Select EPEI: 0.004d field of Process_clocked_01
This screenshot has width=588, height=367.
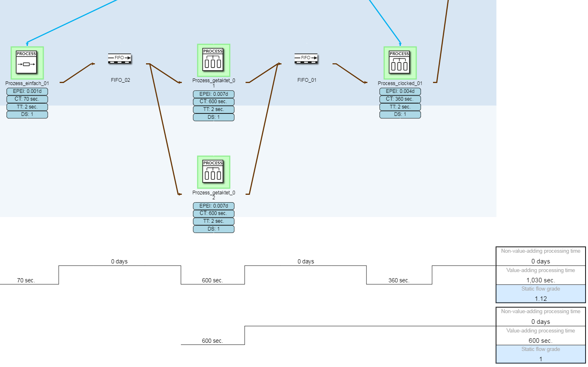(400, 91)
